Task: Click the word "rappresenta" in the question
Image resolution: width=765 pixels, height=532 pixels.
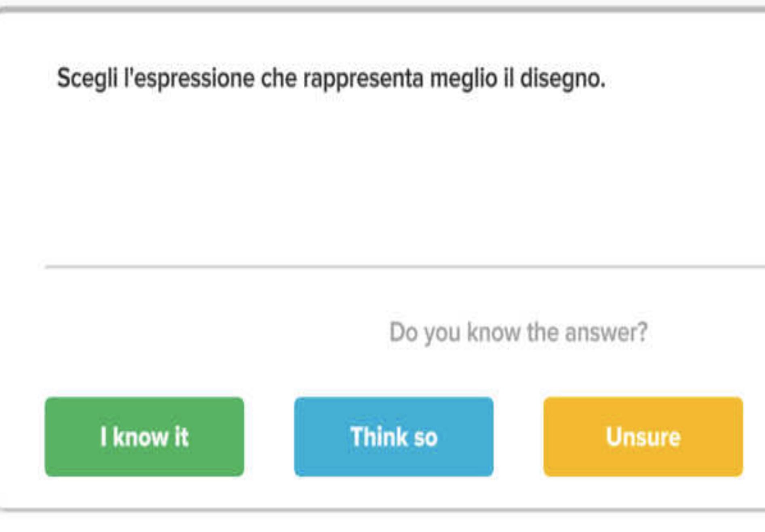Action: pos(363,78)
